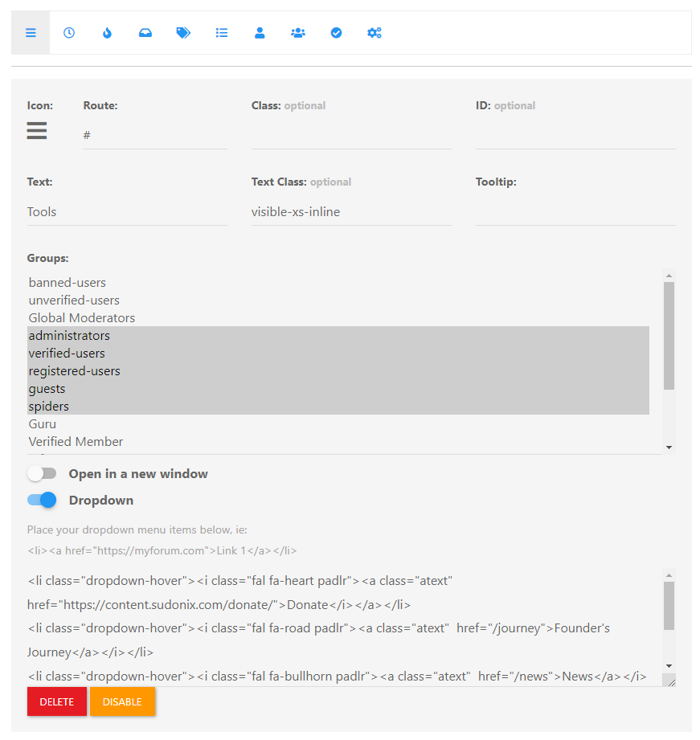
Task: Click the Groups list scroll down arrow
Action: click(x=669, y=448)
